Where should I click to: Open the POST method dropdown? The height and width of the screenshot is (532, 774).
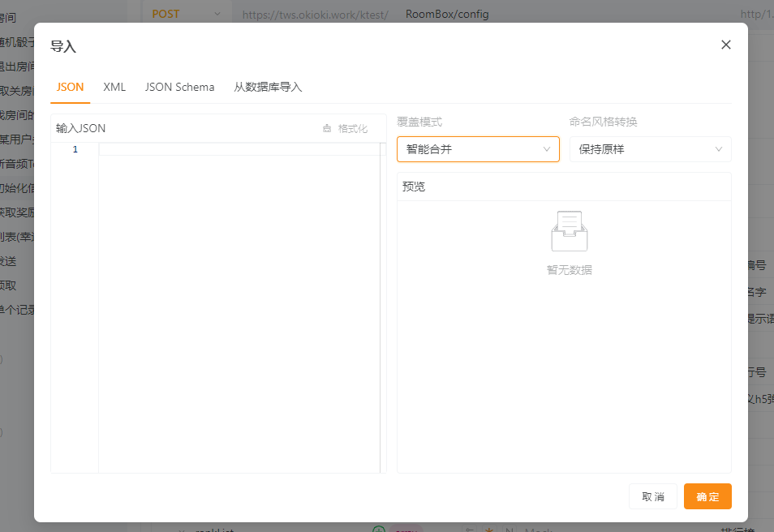[185, 14]
